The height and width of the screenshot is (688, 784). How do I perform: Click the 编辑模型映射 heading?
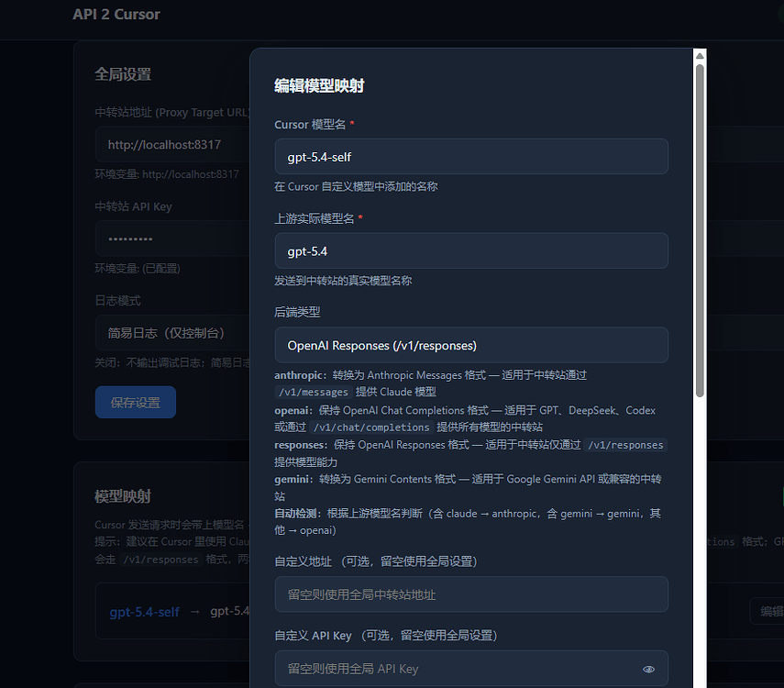pyautogui.click(x=319, y=85)
